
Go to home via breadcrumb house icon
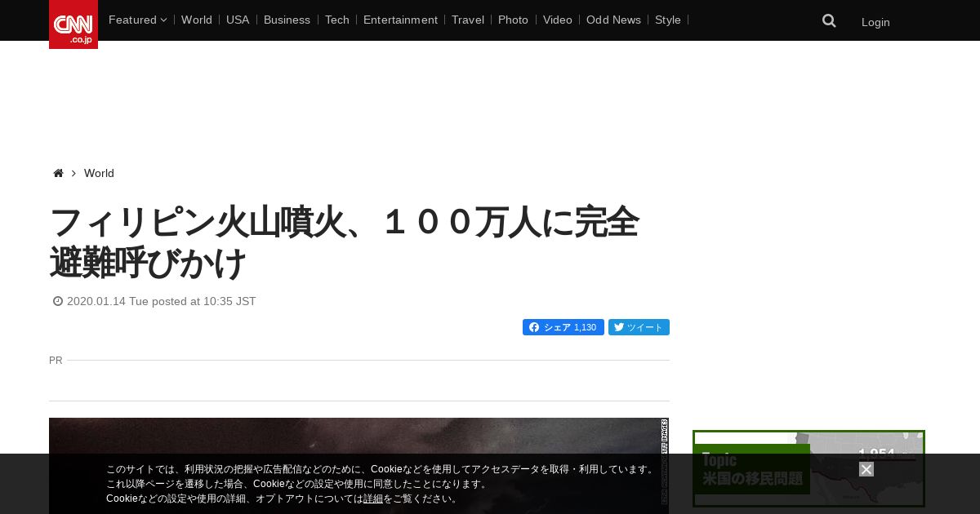[58, 173]
